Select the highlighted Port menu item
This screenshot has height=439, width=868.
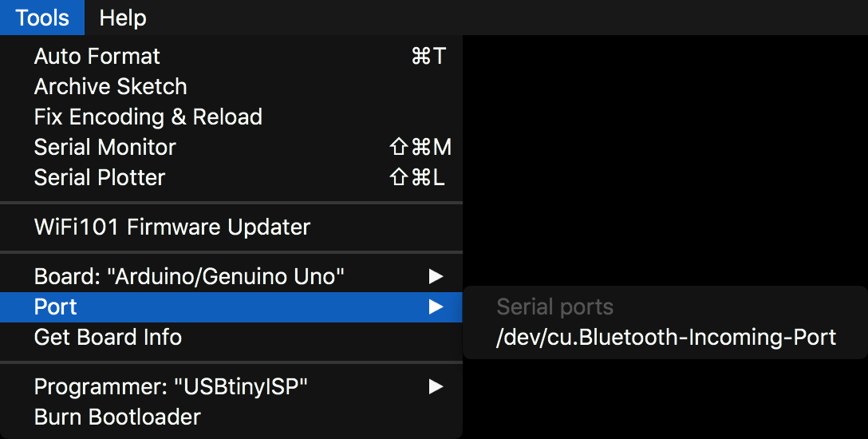point(56,307)
